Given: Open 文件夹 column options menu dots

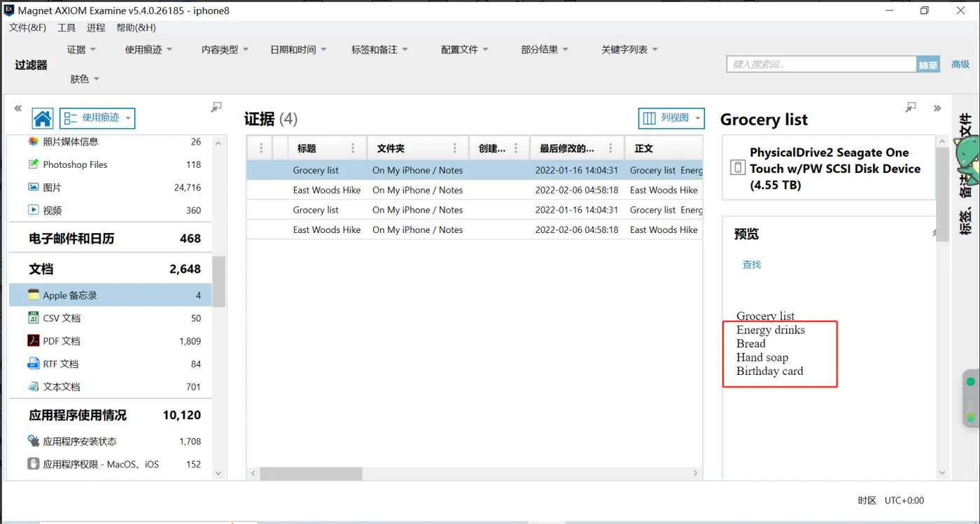Looking at the screenshot, I should (x=455, y=148).
